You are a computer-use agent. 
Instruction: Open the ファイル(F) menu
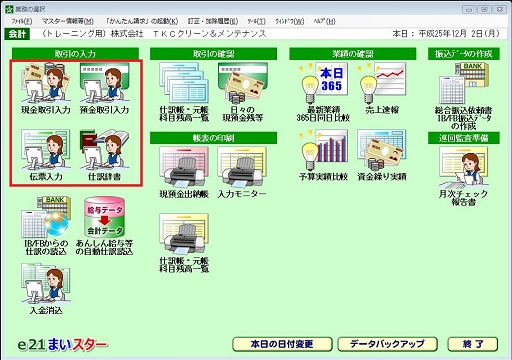[x=22, y=21]
